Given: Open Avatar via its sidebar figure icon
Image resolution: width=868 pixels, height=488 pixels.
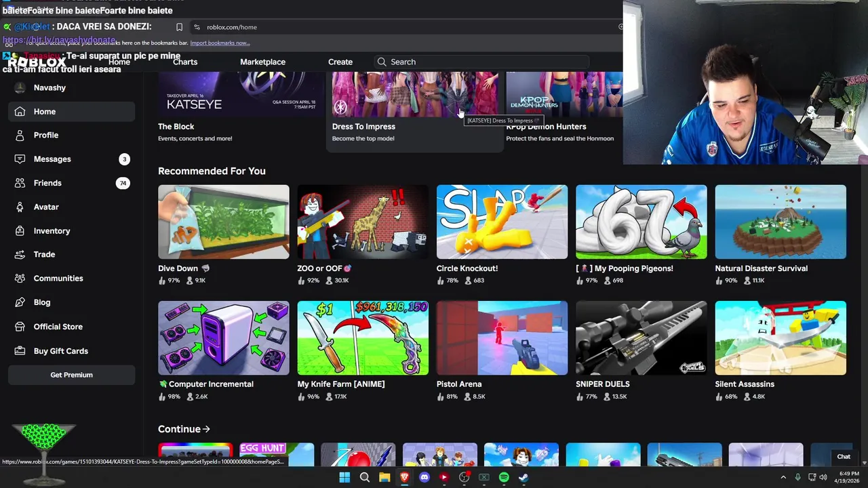Looking at the screenshot, I should tap(20, 207).
